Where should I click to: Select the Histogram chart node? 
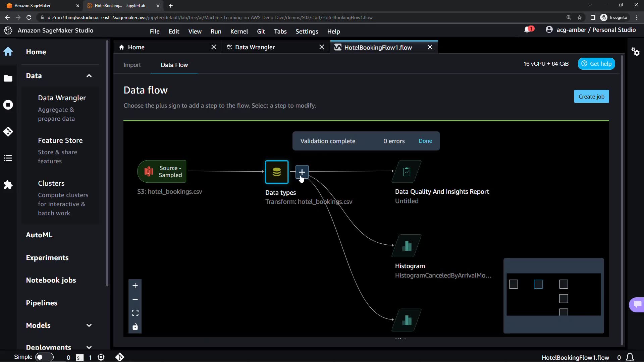[x=407, y=246]
